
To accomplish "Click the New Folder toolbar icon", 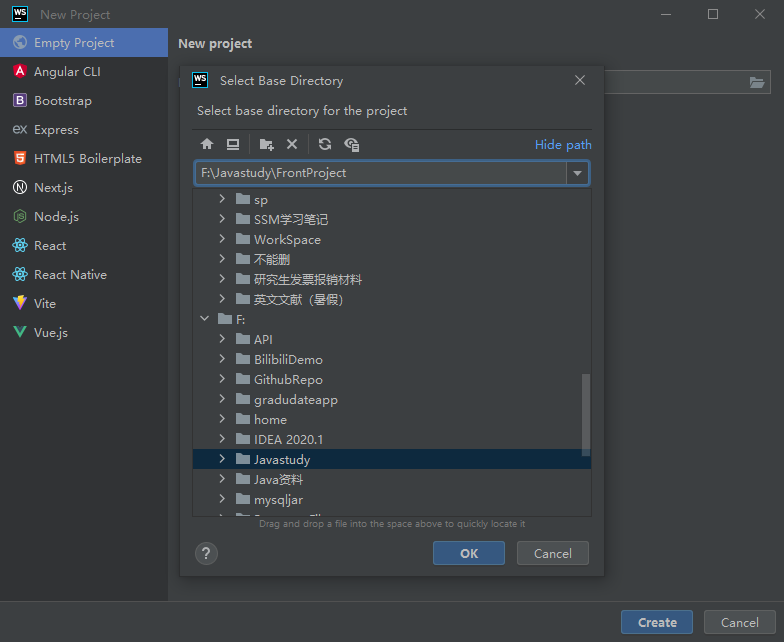I will click(x=266, y=144).
